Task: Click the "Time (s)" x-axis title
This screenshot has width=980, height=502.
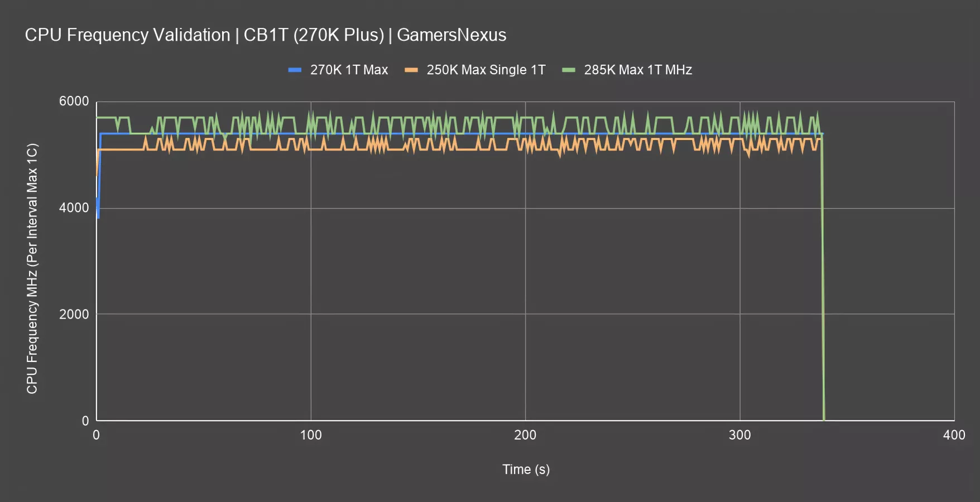Action: [526, 469]
